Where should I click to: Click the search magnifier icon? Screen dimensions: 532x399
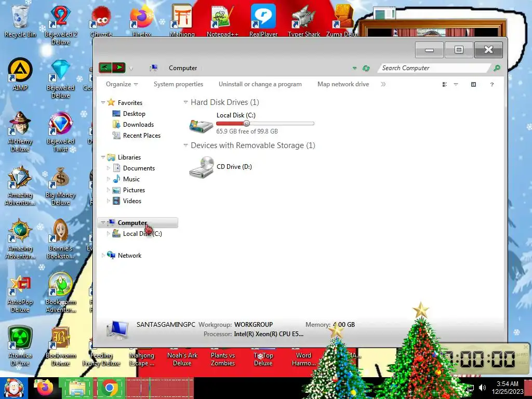click(x=496, y=68)
